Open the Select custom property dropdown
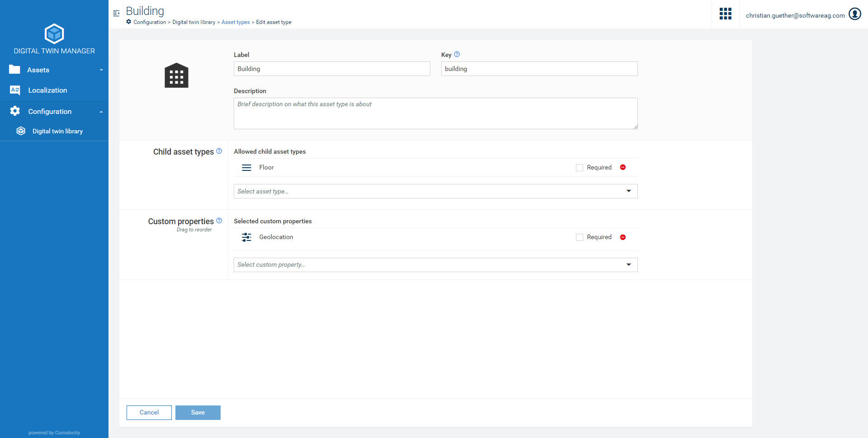The width and height of the screenshot is (868, 438). 435,265
